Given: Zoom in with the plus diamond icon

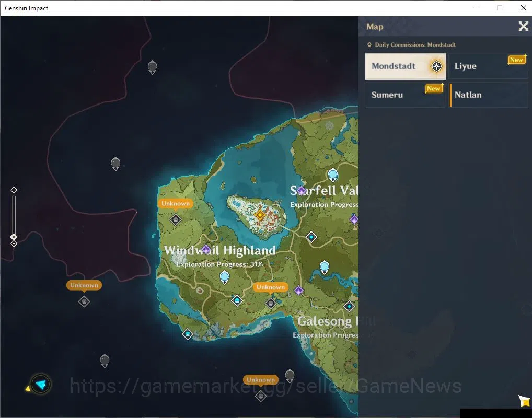Looking at the screenshot, I should (x=14, y=190).
